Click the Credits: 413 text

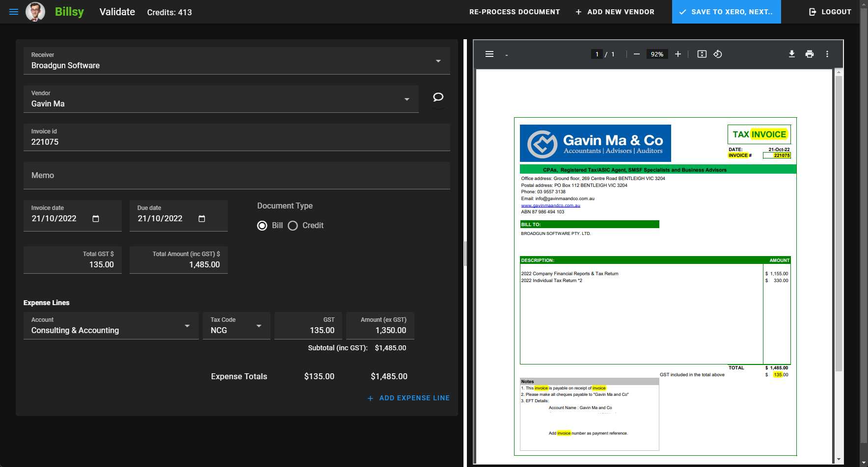(169, 12)
